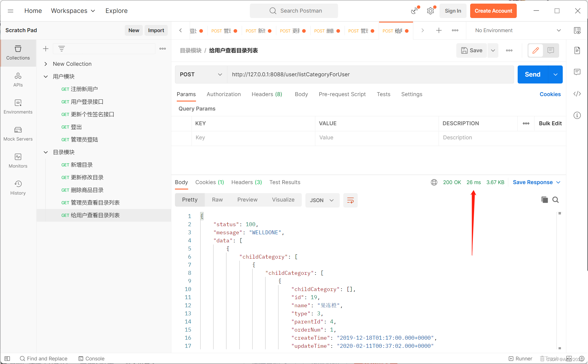
Task: Click the Send button
Action: pos(532,74)
